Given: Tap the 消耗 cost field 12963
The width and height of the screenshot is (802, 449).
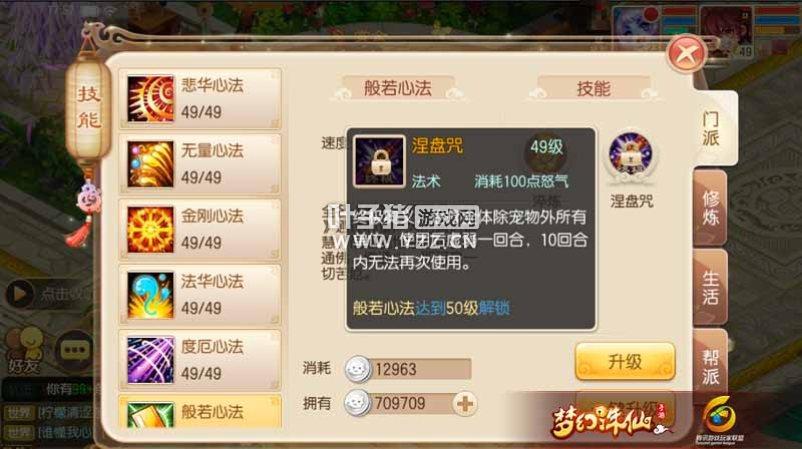Looking at the screenshot, I should click(408, 369).
